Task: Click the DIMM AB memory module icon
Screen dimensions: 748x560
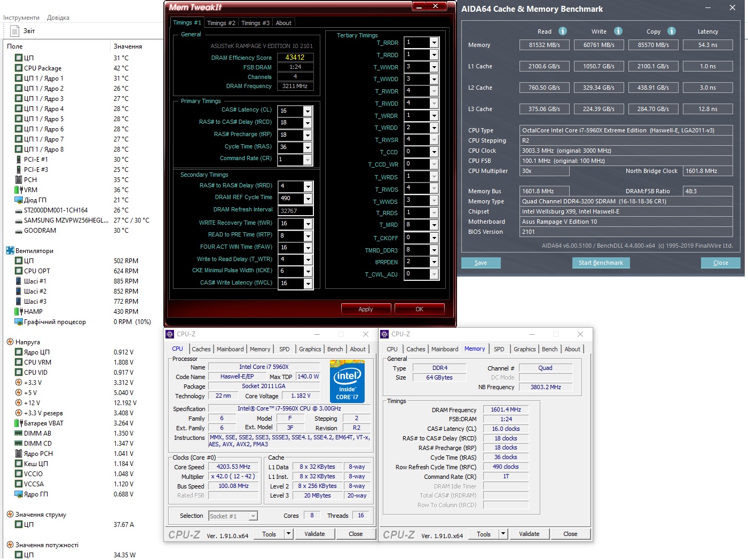Action: pyautogui.click(x=19, y=433)
